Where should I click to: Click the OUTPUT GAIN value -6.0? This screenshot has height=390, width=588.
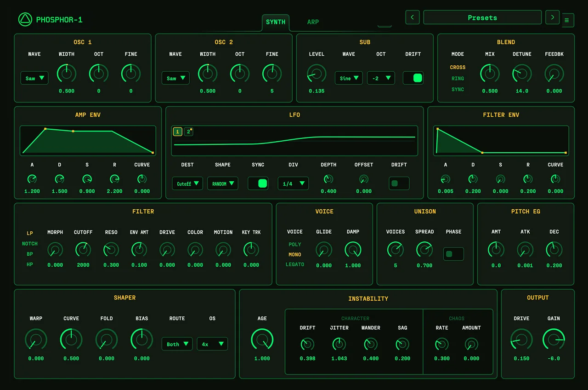point(554,358)
